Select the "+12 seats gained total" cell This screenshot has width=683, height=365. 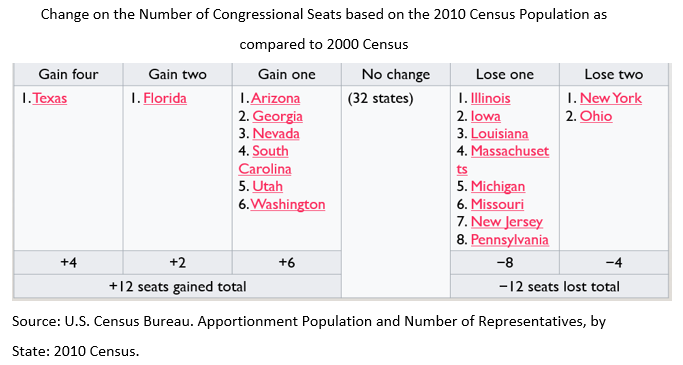178,287
